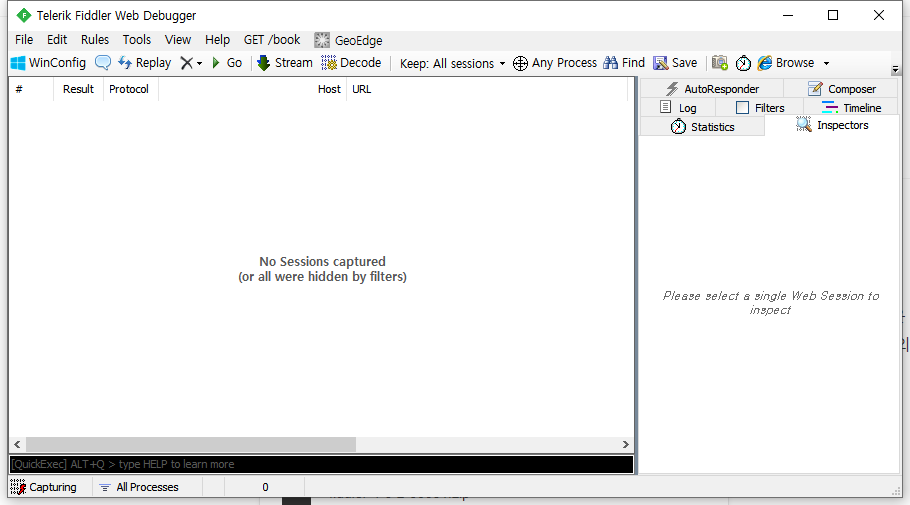Expand the Browse dropdown arrow

pos(826,63)
